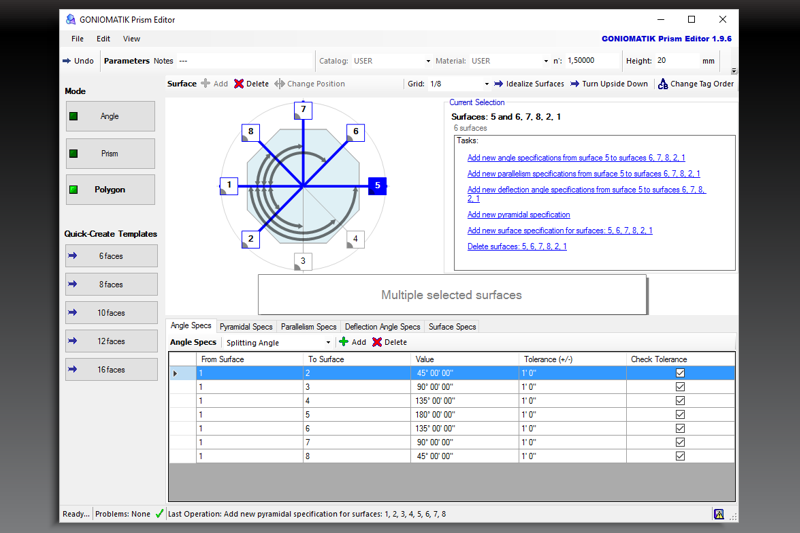Click the green checkmark Problems indicator
Viewport: 800px width, 533px height.
point(160,514)
